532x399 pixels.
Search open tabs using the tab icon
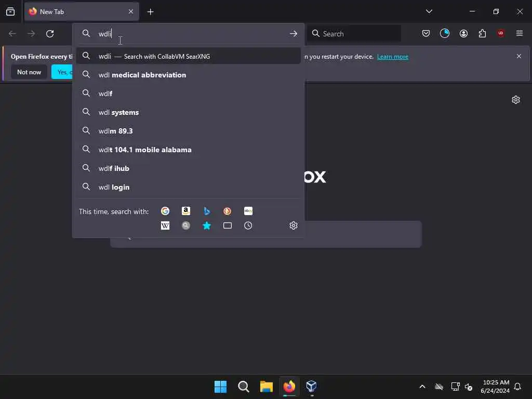click(228, 225)
